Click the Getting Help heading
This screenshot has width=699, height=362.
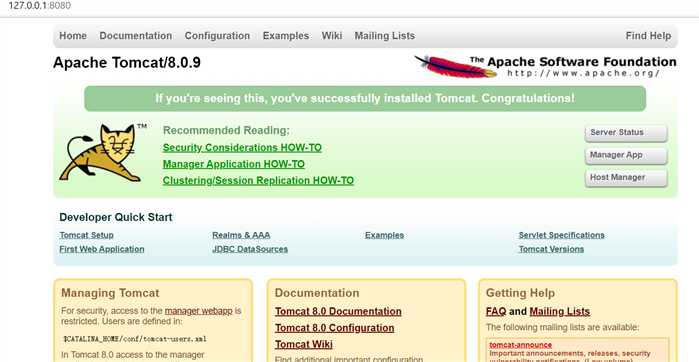(x=520, y=293)
